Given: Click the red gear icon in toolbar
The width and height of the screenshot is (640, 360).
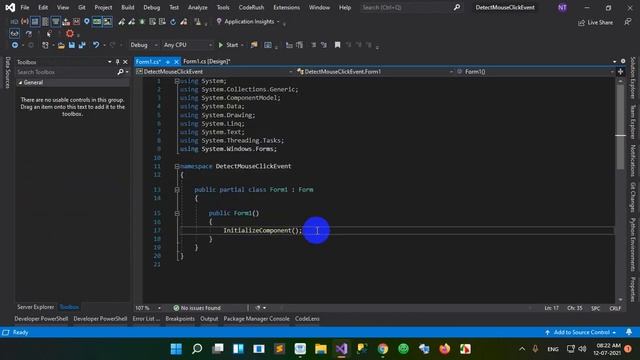Looking at the screenshot, I should point(70,33).
